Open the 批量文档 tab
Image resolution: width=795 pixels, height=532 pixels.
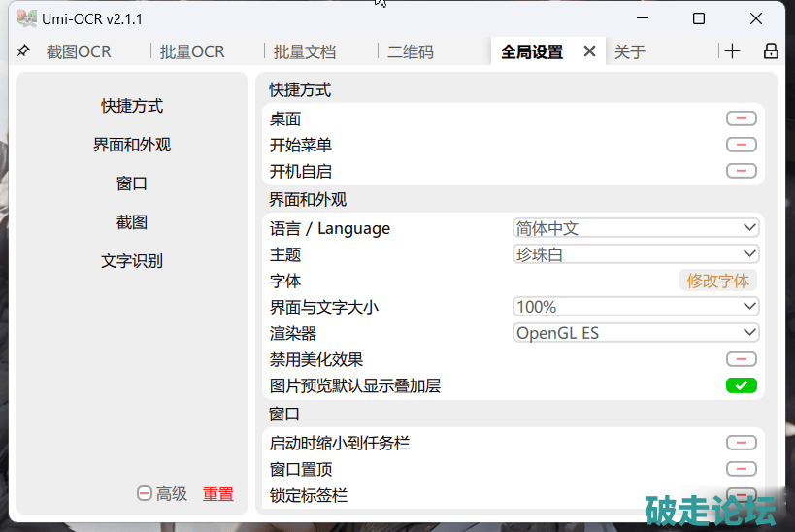305,52
